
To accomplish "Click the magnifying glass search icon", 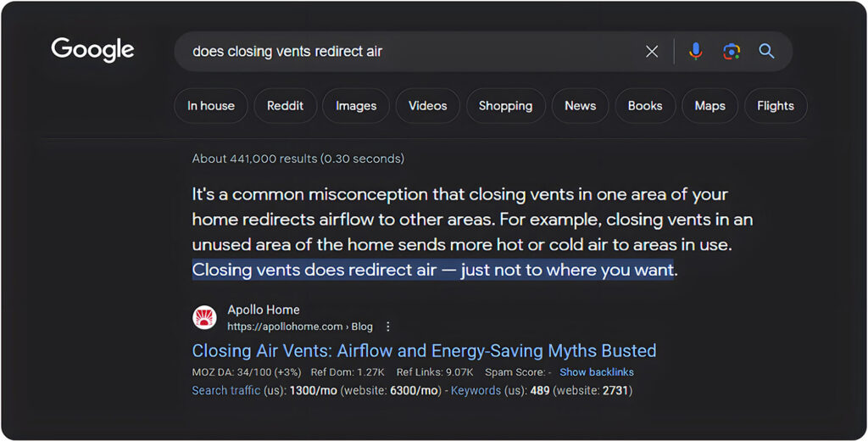I will [766, 52].
